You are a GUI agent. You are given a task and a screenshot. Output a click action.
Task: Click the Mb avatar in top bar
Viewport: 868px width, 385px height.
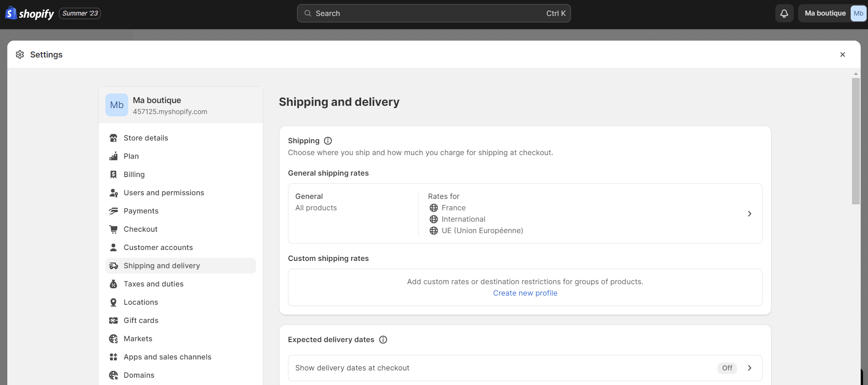click(x=858, y=13)
